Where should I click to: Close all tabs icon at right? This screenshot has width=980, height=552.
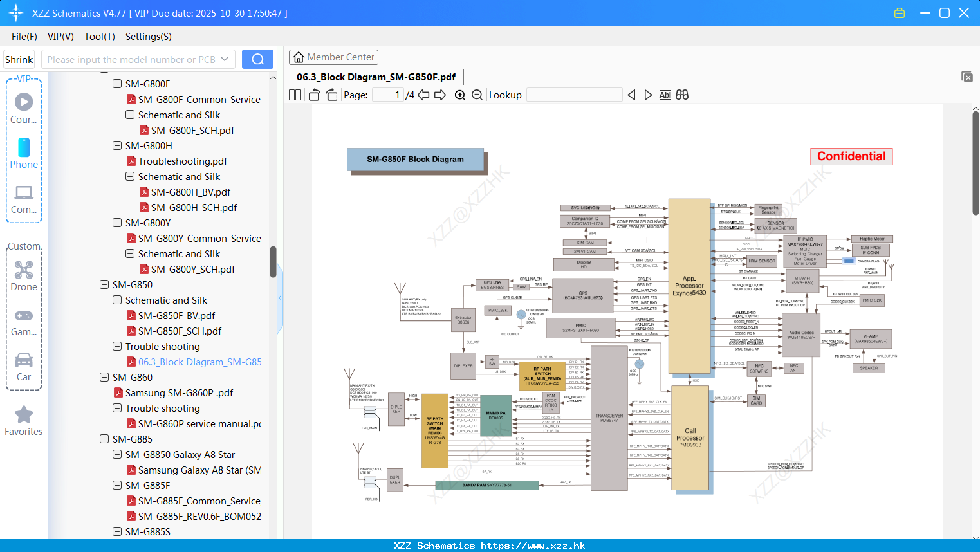pos(967,77)
